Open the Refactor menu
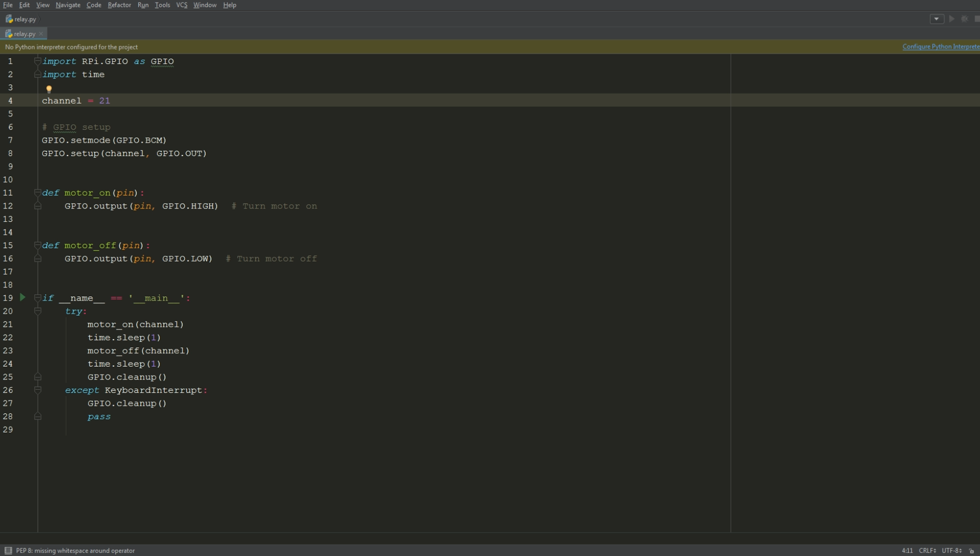This screenshot has height=556, width=980. click(119, 5)
